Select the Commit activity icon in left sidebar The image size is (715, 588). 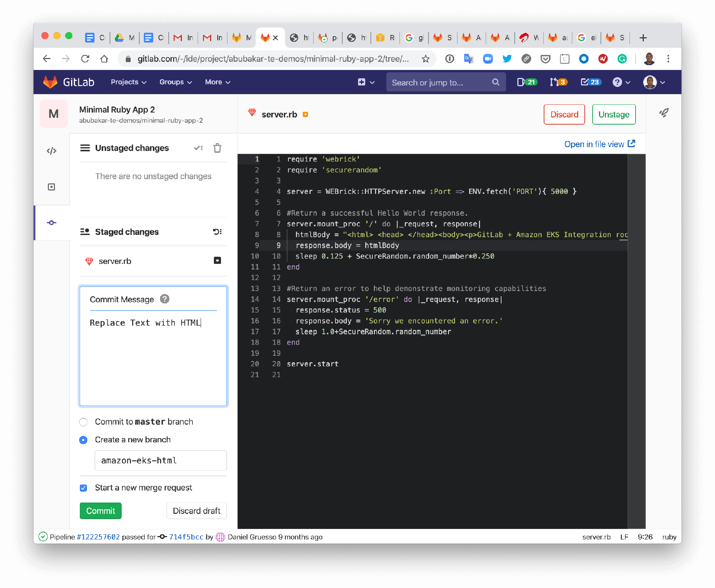click(52, 223)
